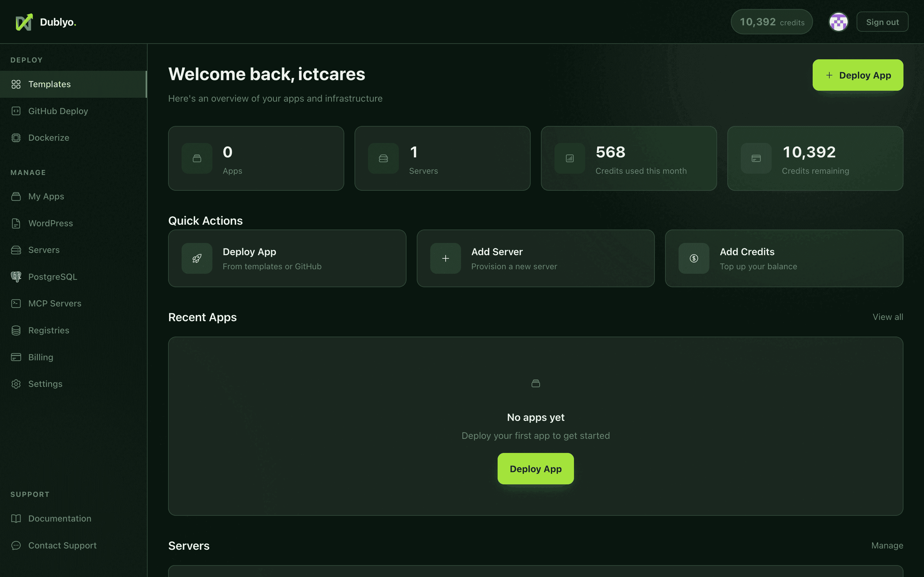Click the 10,392 credits badge
The height and width of the screenshot is (577, 924).
click(772, 22)
